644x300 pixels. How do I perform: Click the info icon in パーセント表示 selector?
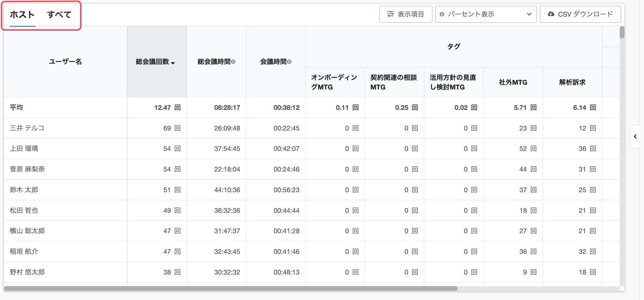[x=442, y=14]
